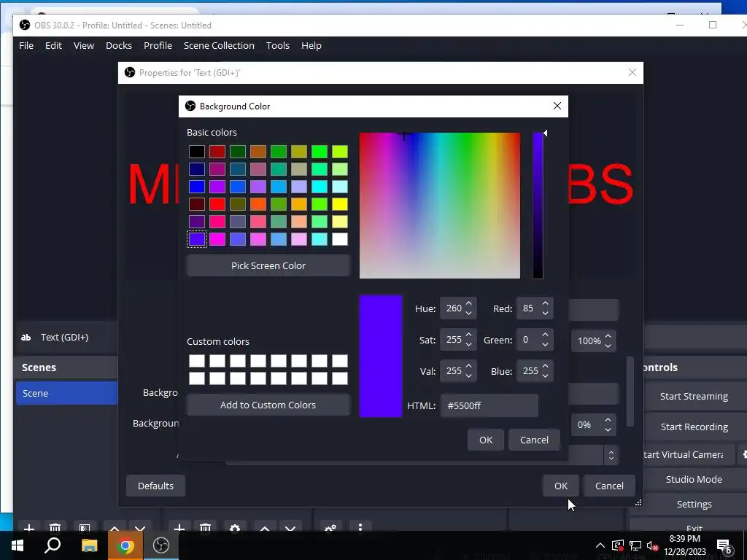Open Windows taskbar search
This screenshot has height=560, width=747.
coord(53,545)
